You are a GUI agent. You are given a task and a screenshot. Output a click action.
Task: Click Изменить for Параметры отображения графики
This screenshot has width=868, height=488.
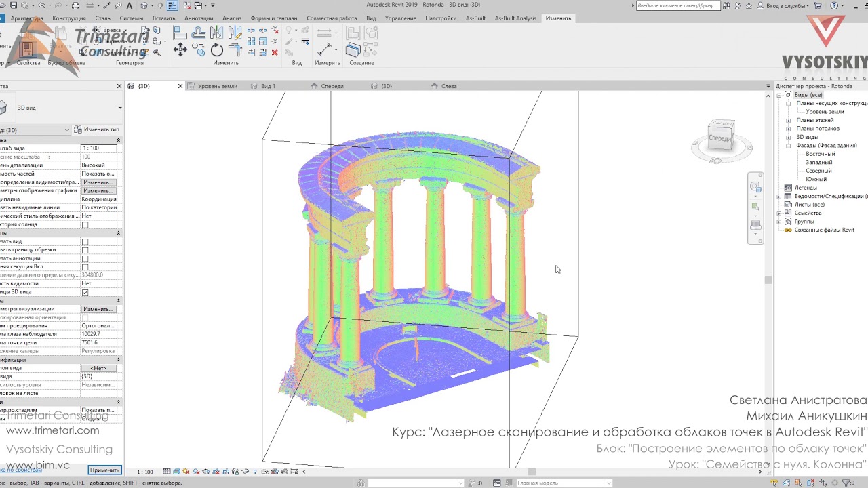click(x=98, y=190)
